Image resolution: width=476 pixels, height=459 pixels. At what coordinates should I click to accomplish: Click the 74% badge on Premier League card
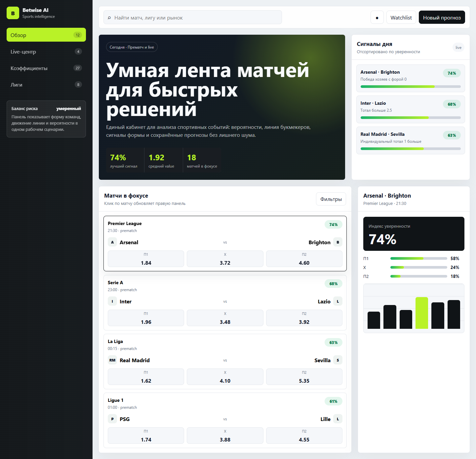click(x=334, y=225)
